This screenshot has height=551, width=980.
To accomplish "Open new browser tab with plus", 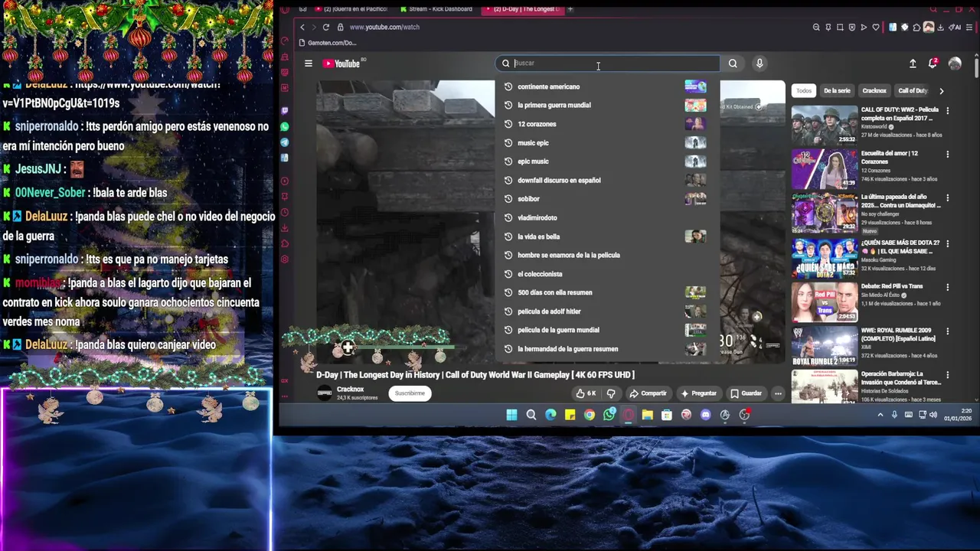I will coord(570,9).
